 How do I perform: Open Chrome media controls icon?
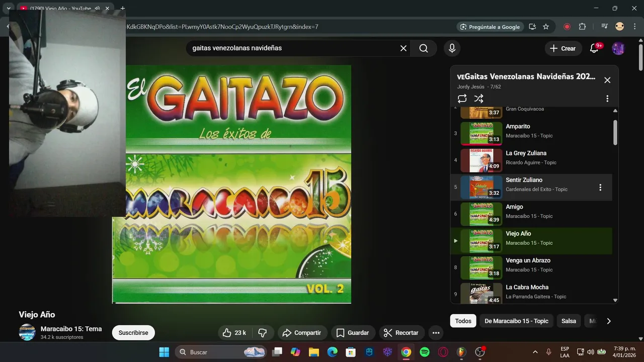pos(605,27)
